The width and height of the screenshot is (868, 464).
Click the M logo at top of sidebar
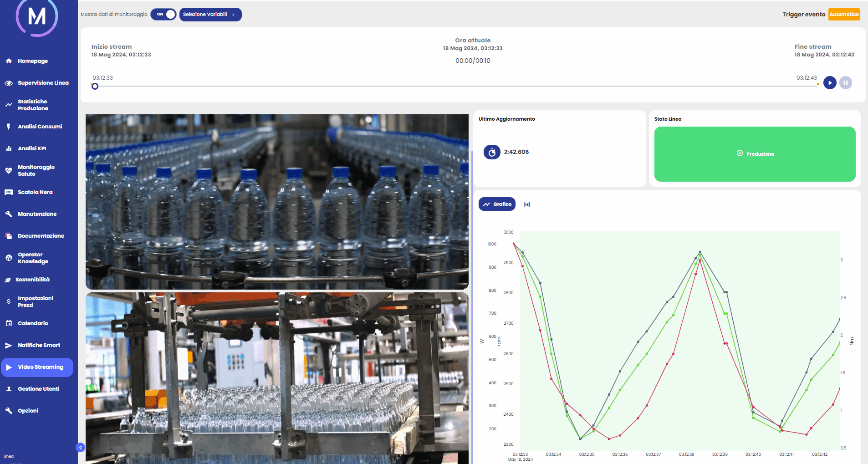click(37, 17)
